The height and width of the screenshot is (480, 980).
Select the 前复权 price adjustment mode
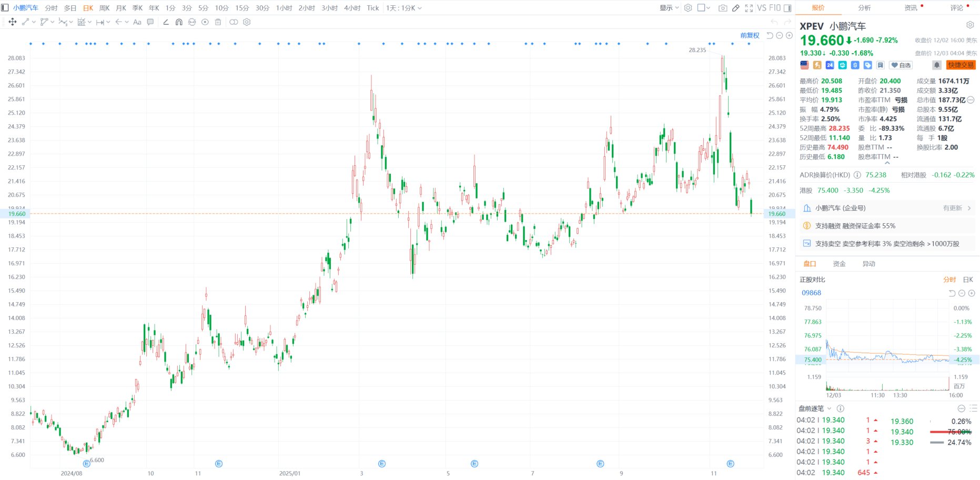click(x=750, y=35)
